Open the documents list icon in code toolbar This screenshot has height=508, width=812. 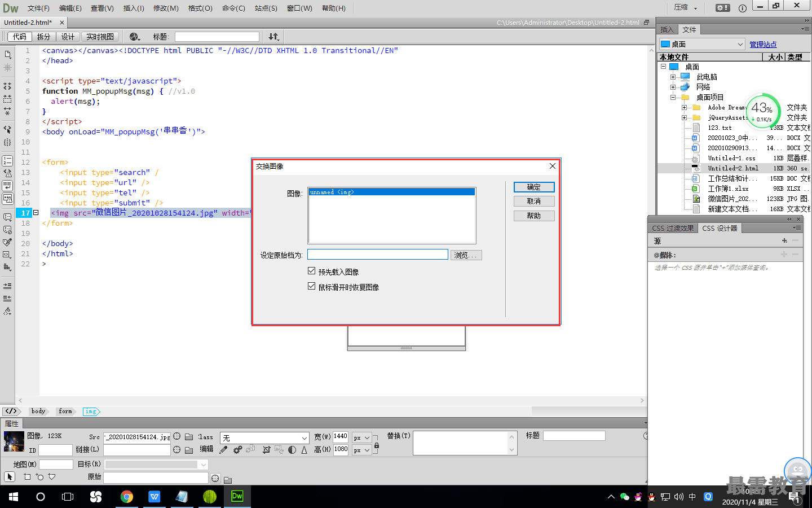7,55
